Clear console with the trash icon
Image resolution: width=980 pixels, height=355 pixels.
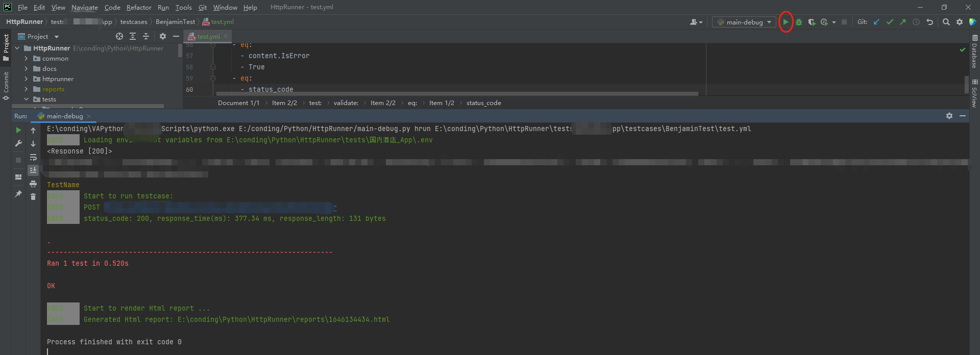(33, 197)
